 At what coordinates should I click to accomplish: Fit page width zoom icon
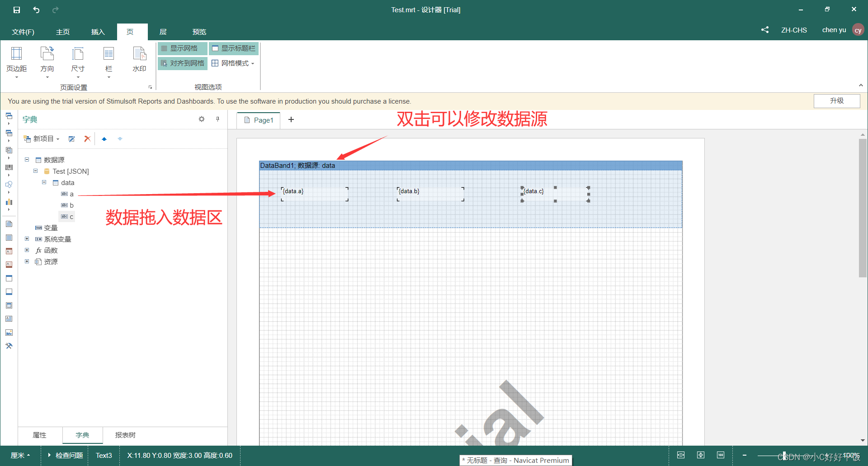[x=681, y=455]
